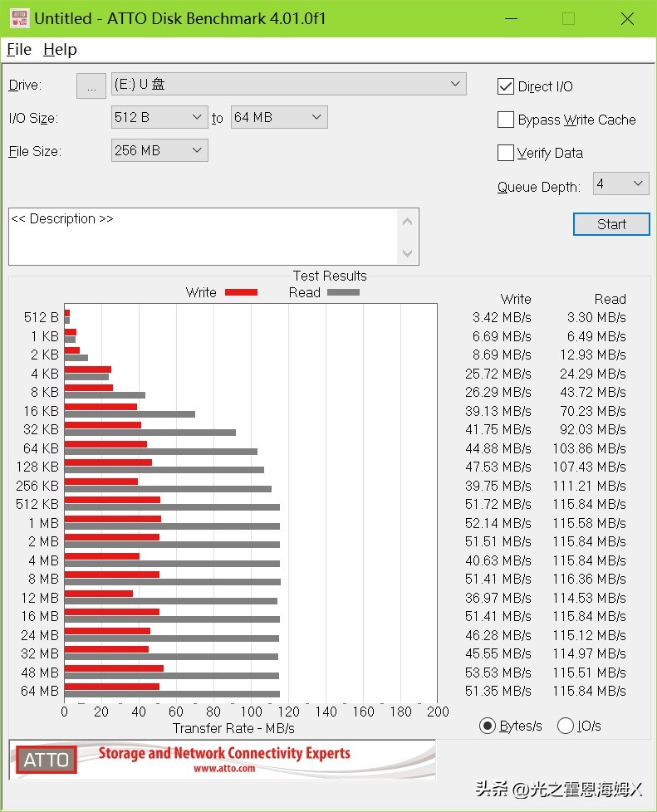657x812 pixels.
Task: Expand the I/O Size start dropdown 512 B
Action: (159, 117)
